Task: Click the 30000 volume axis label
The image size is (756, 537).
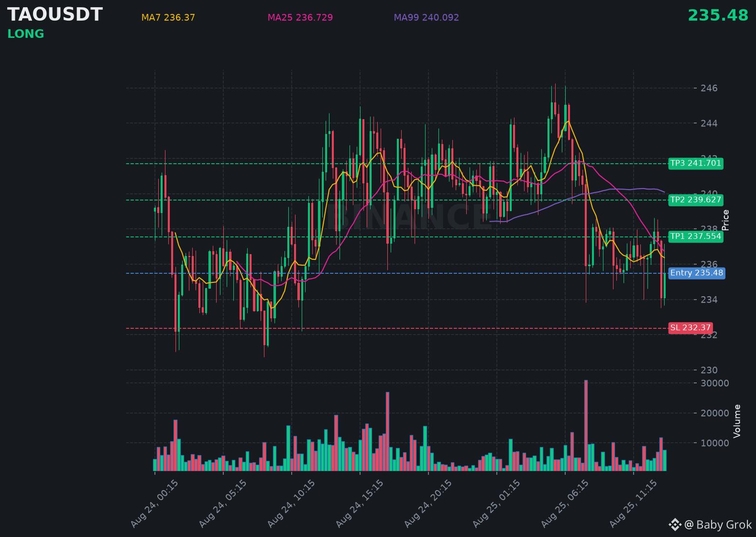Action: [715, 383]
